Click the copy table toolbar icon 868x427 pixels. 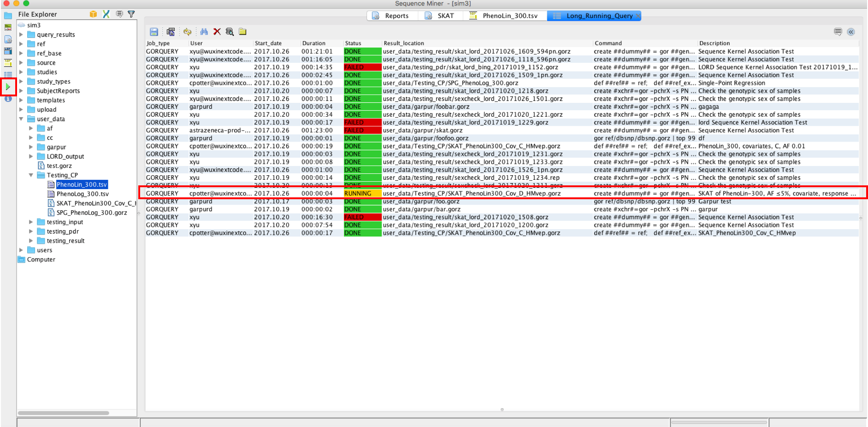coord(171,32)
